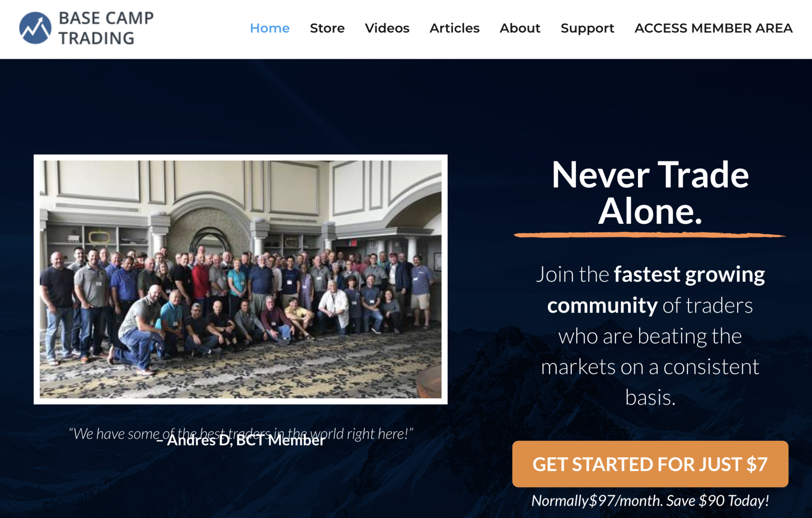Viewport: 812px width, 518px height.
Task: Click the 'Normally $97/month. Save $90 Today!' text
Action: 650,501
